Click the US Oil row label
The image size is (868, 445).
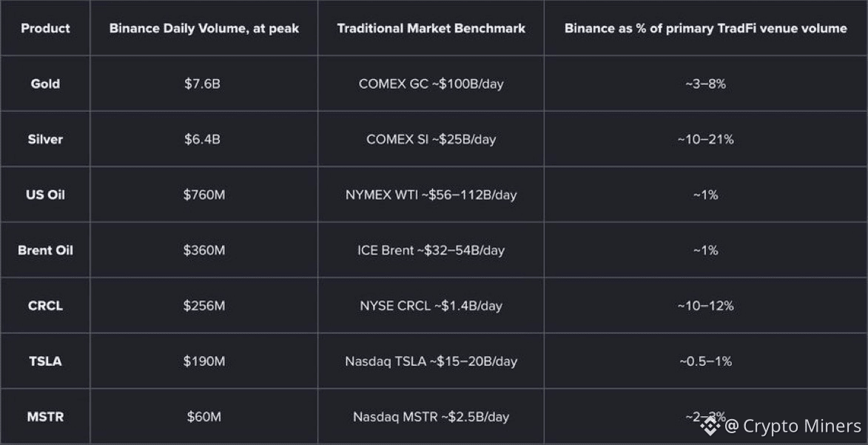coord(45,194)
